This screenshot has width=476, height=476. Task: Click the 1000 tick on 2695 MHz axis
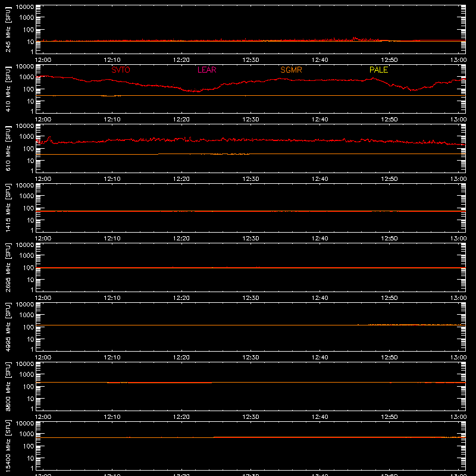pos(27,256)
